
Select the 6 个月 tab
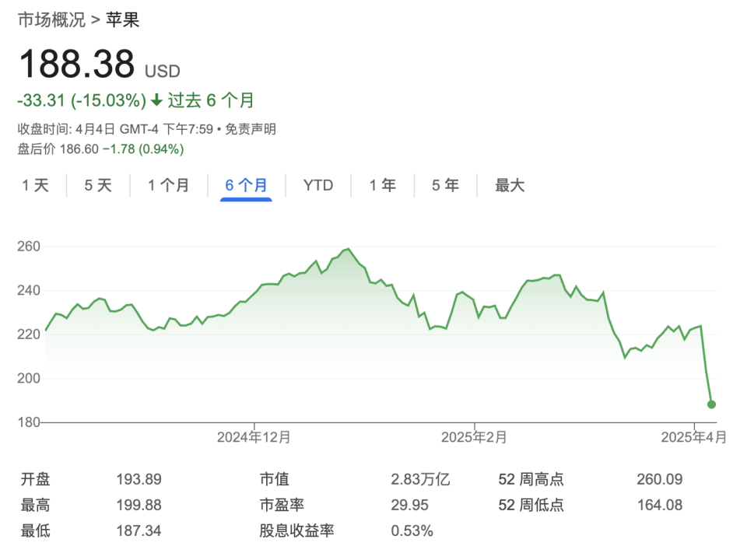(x=246, y=185)
